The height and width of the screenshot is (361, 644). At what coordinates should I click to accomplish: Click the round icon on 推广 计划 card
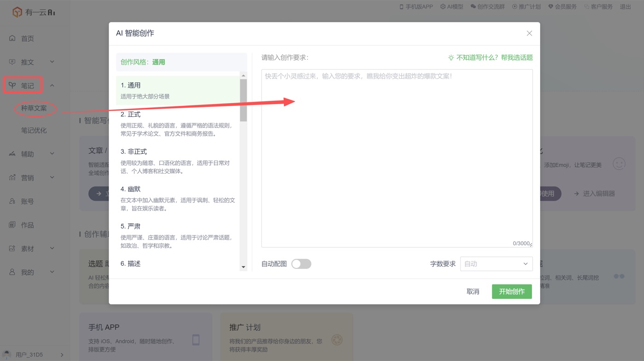point(337,340)
